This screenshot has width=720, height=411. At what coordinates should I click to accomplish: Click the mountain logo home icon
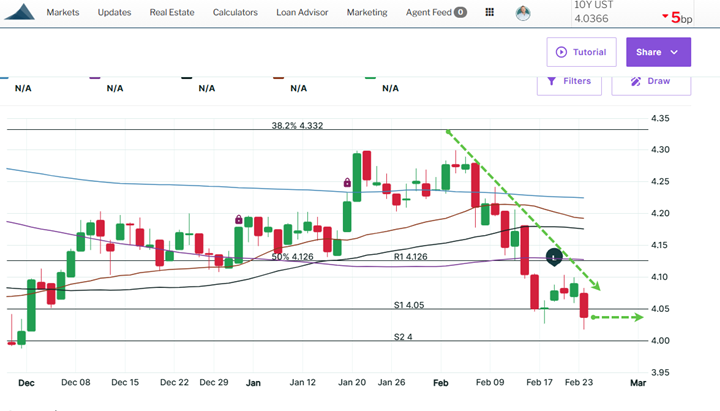[x=19, y=13]
